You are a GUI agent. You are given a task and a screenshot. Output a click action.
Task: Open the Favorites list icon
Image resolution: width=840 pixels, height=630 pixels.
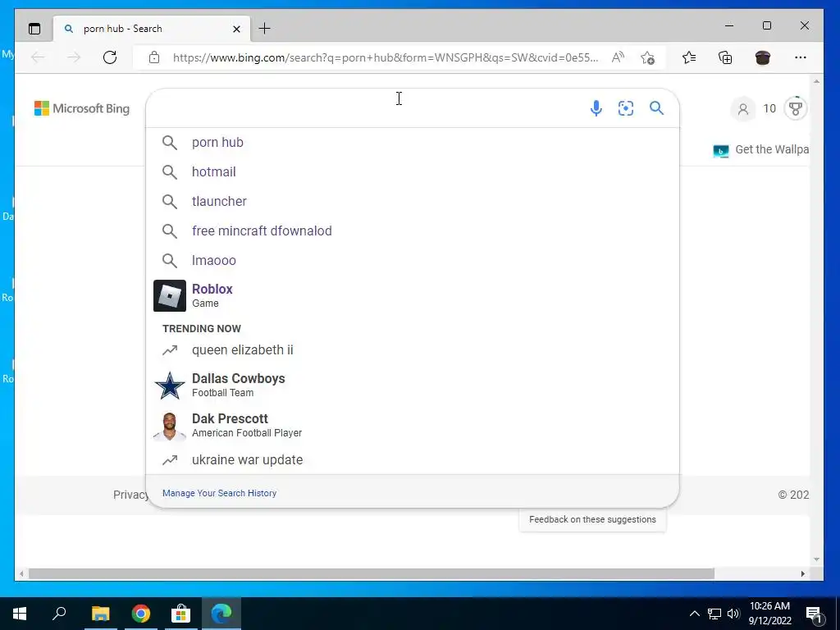pos(689,57)
